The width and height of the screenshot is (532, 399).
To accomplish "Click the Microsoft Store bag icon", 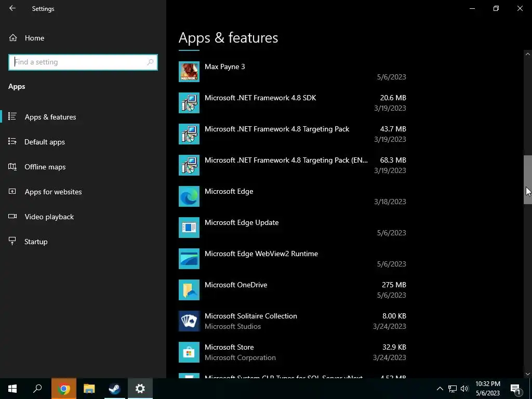I will (x=189, y=353).
